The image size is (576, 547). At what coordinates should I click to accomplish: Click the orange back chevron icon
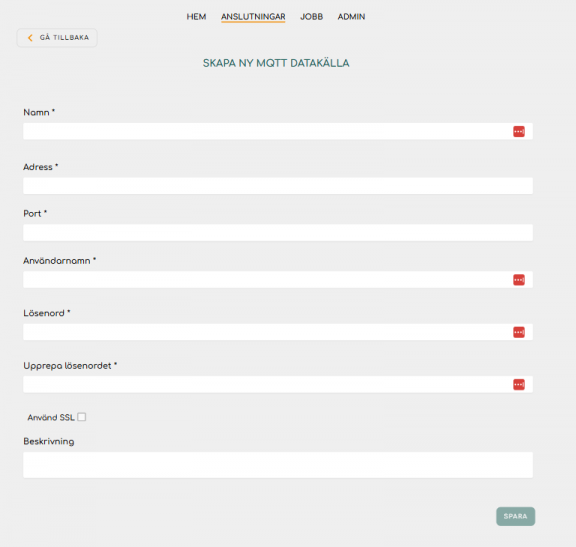[30, 37]
